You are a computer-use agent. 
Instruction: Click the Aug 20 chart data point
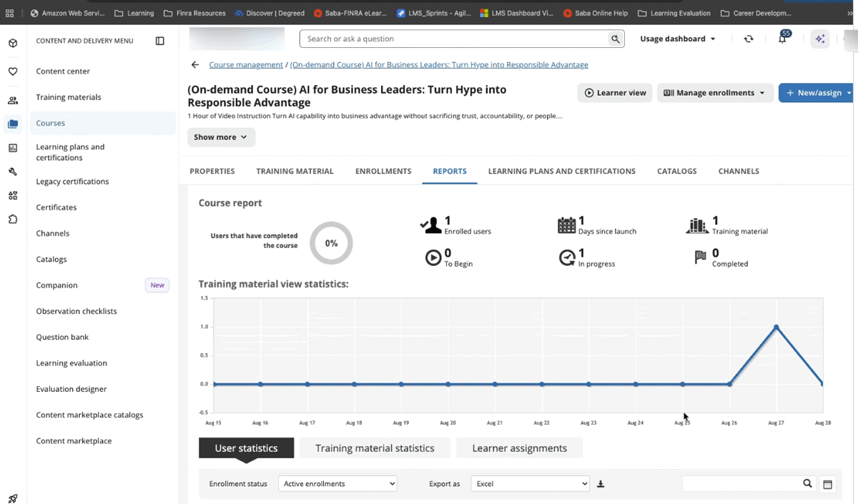(448, 385)
